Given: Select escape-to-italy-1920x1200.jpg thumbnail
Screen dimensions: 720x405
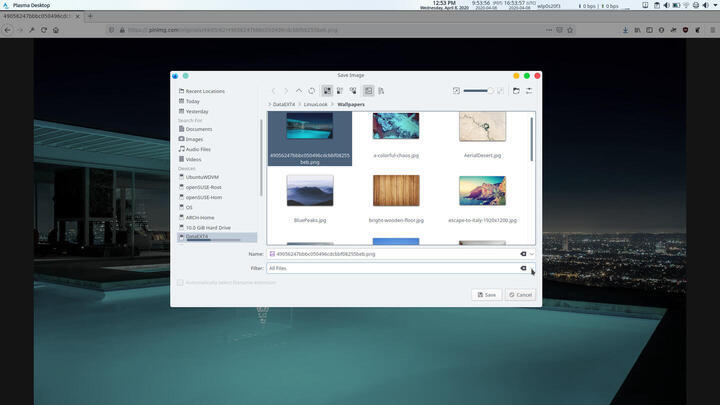Looking at the screenshot, I should pyautogui.click(x=482, y=191).
